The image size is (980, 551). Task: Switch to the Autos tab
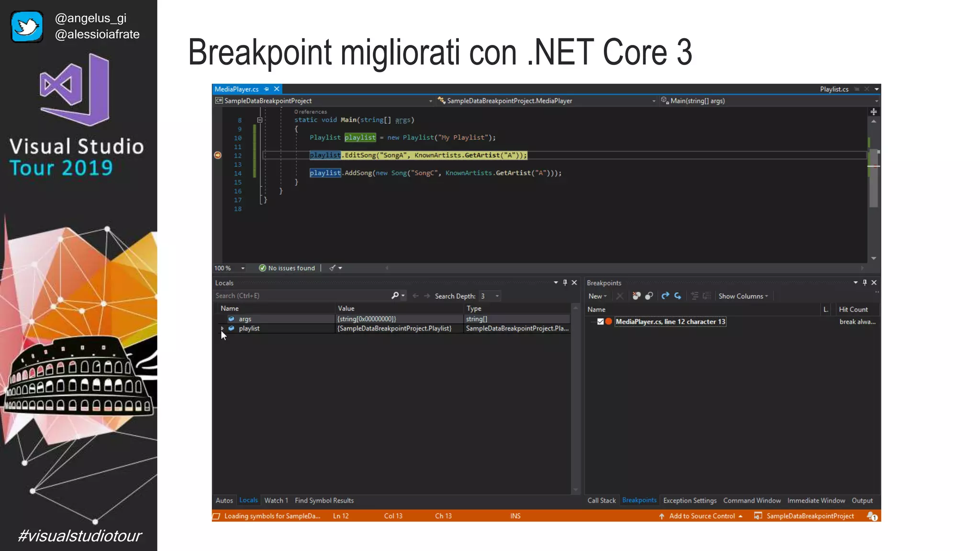[224, 500]
